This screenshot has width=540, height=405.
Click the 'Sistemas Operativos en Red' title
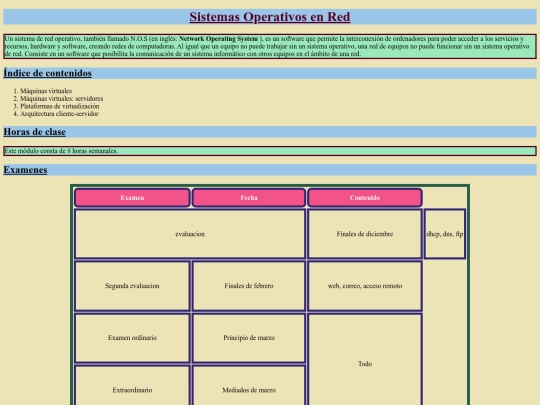[x=270, y=17]
